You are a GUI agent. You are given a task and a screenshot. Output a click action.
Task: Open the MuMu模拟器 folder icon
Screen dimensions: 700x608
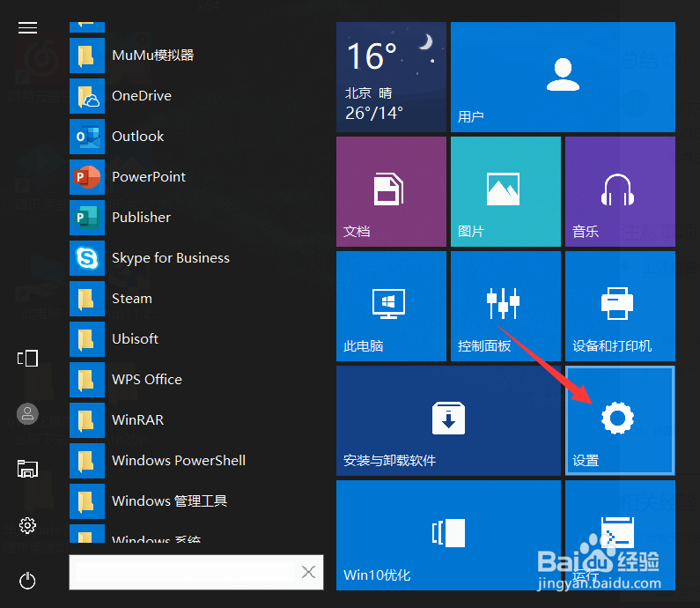[87, 56]
